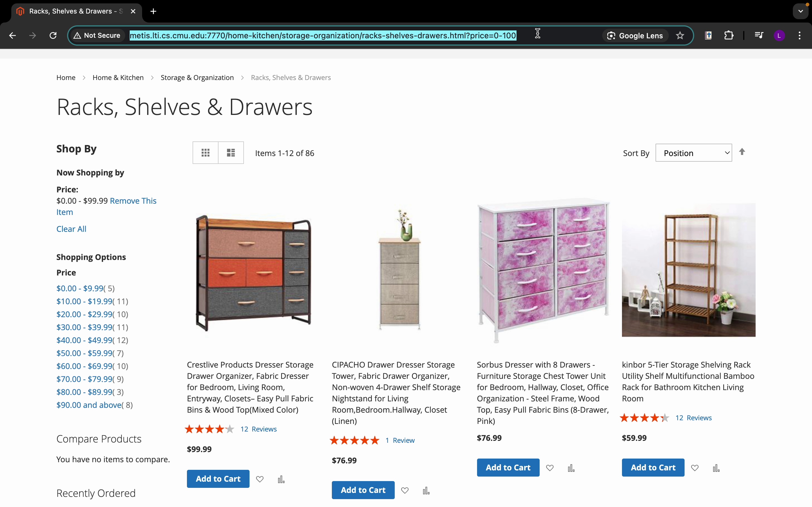Screen dimensions: 812x507
Task: Add Sorbus dresser to wish list
Action: point(550,468)
